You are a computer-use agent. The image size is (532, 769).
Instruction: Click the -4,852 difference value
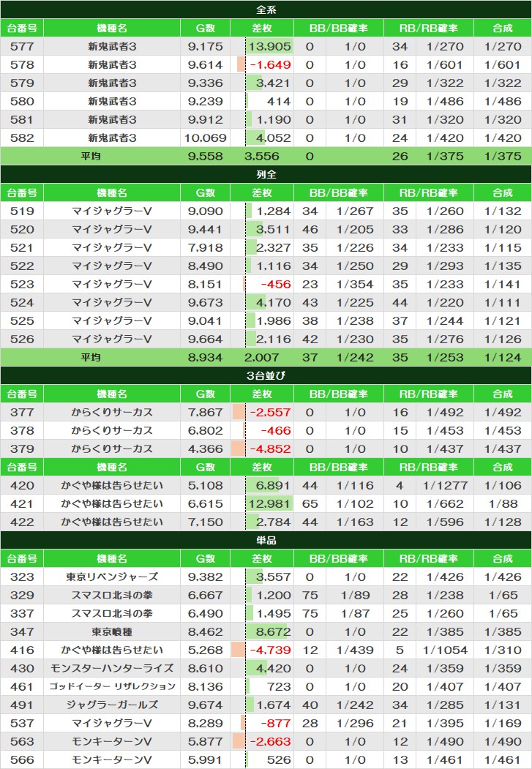[270, 449]
